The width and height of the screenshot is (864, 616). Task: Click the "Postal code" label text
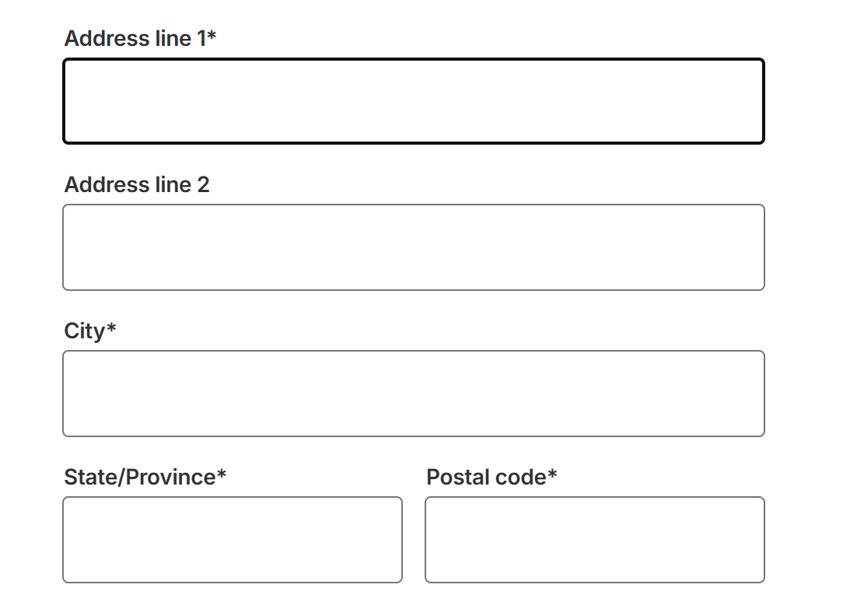point(486,477)
